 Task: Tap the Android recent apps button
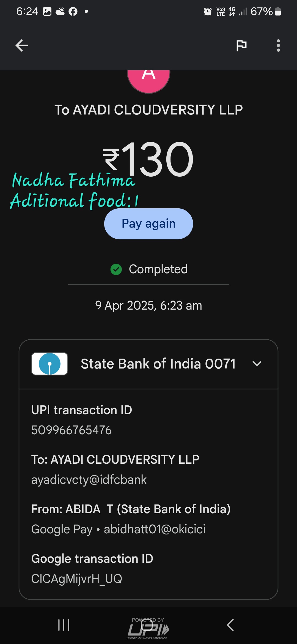pos(64,625)
